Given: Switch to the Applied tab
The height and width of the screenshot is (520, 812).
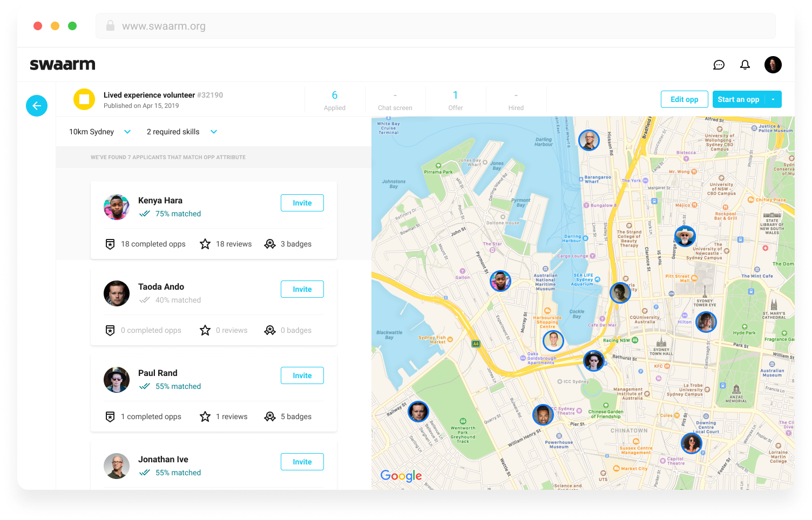Looking at the screenshot, I should coord(335,100).
